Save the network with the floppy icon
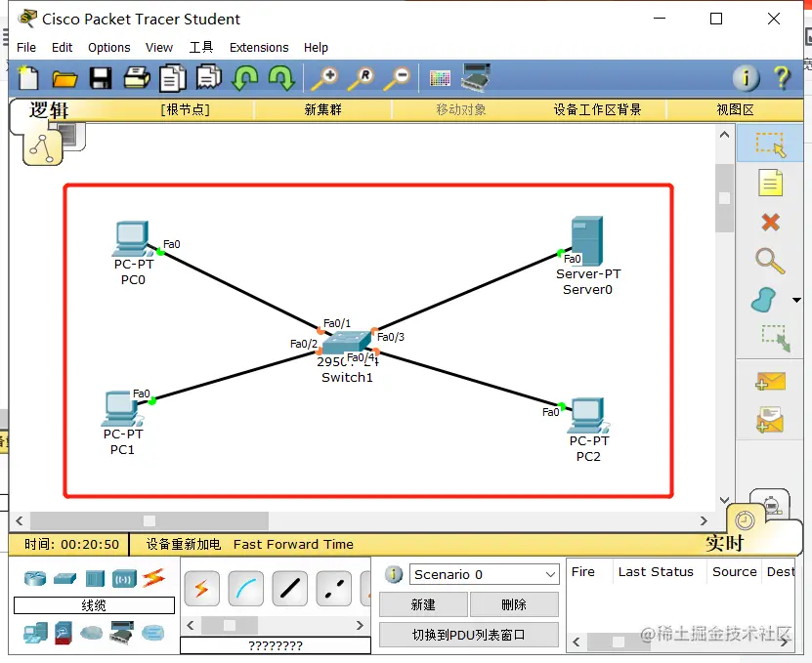Image resolution: width=812 pixels, height=663 pixels. click(101, 78)
